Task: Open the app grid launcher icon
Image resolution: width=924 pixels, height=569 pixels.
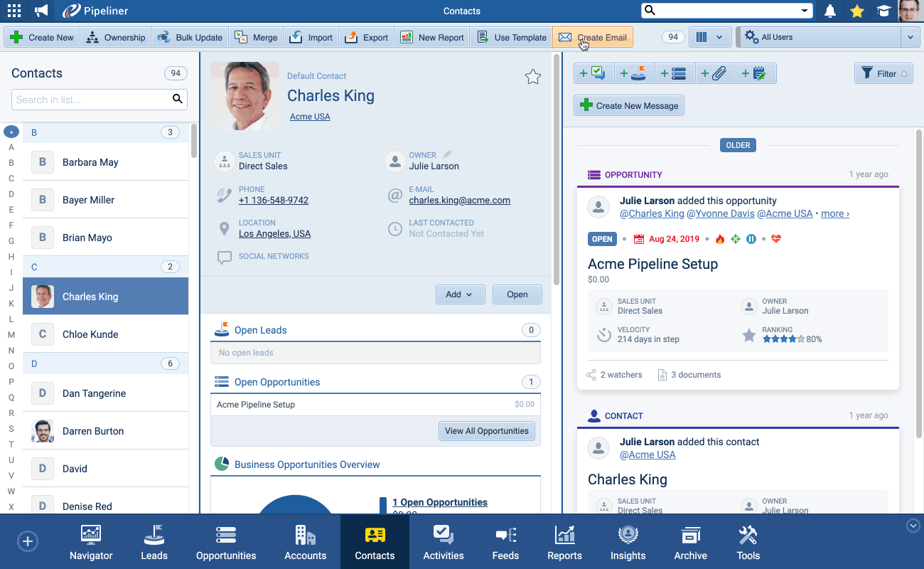Action: [x=14, y=11]
